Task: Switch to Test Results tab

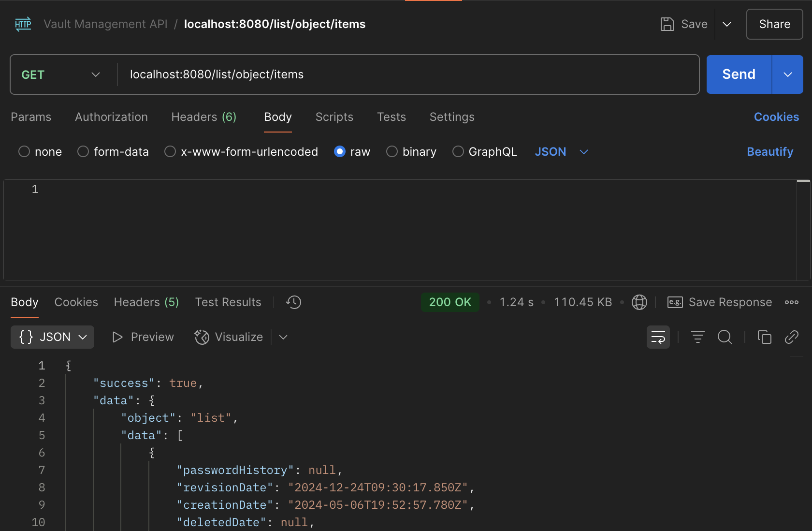Action: (228, 302)
